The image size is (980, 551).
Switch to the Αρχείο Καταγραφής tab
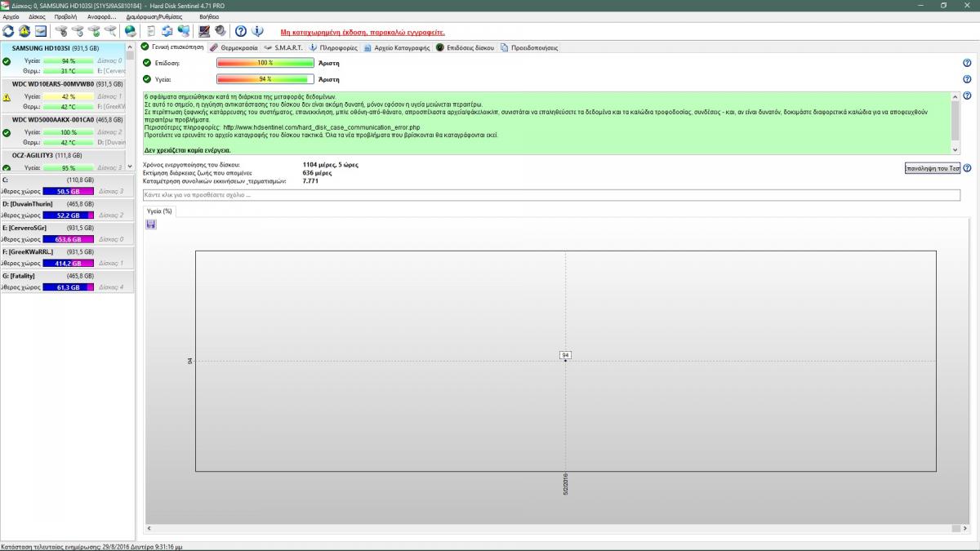[397, 47]
